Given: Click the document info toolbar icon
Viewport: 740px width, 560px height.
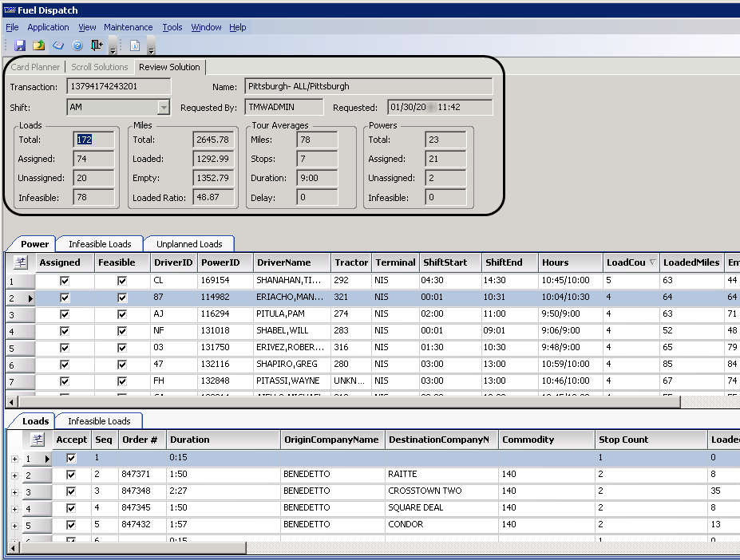Looking at the screenshot, I should (135, 45).
